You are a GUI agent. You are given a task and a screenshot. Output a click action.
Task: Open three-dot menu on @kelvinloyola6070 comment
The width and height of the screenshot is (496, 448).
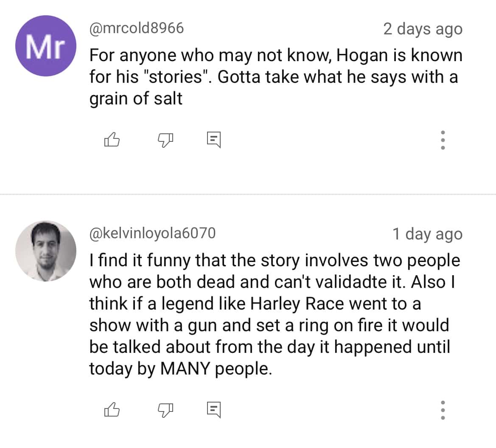tap(443, 409)
